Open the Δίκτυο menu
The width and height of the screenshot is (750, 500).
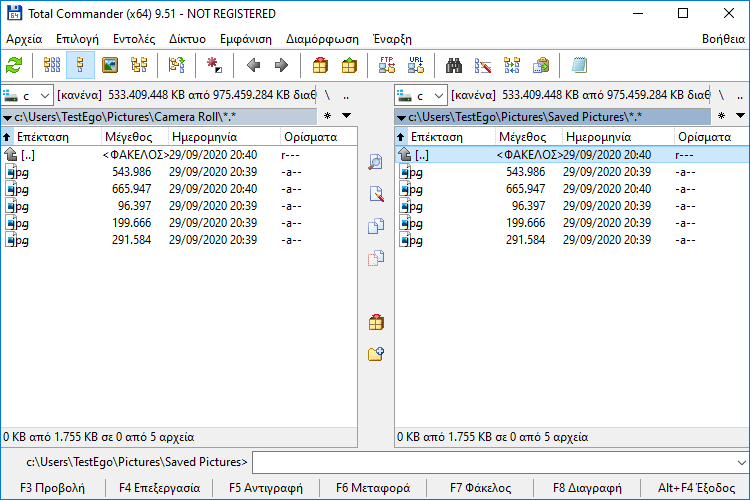[x=187, y=39]
